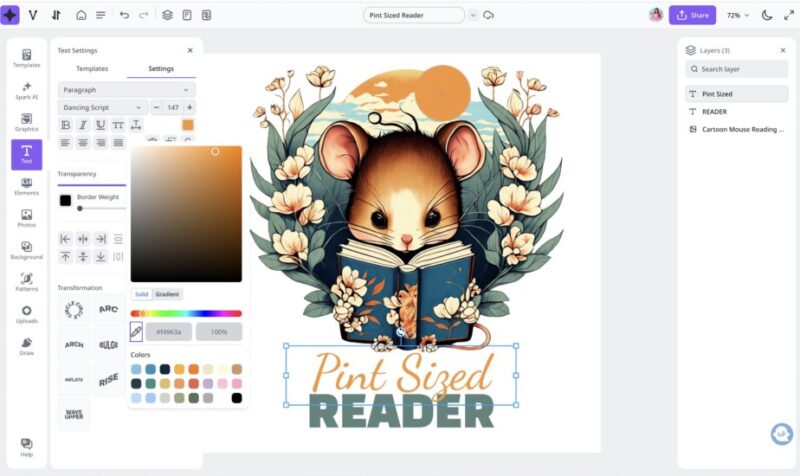Viewport: 800px width, 476px height.
Task: Select the Solid fill tab
Action: 141,294
